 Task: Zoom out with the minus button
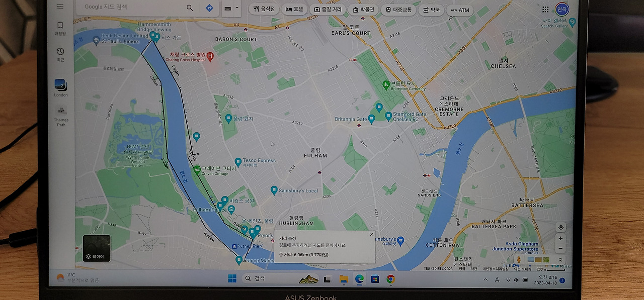pyautogui.click(x=560, y=248)
